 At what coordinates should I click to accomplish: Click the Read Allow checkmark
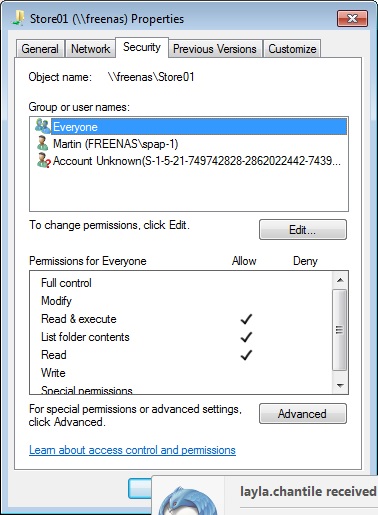tap(246, 355)
